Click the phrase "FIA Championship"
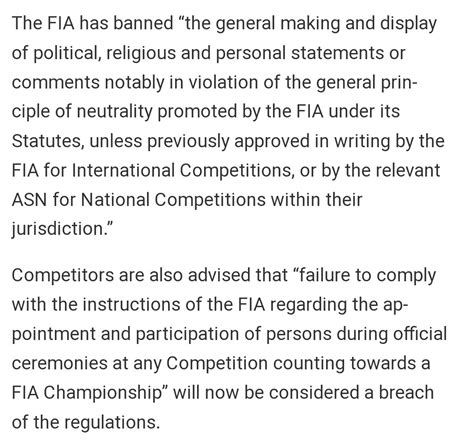Image resolution: width=474 pixels, height=443 pixels. [x=87, y=393]
